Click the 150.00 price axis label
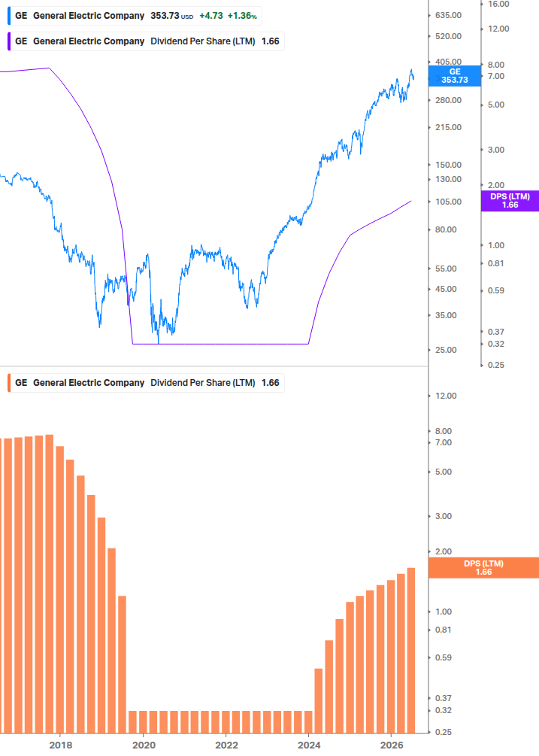Image resolution: width=539 pixels, height=756 pixels. tap(448, 165)
